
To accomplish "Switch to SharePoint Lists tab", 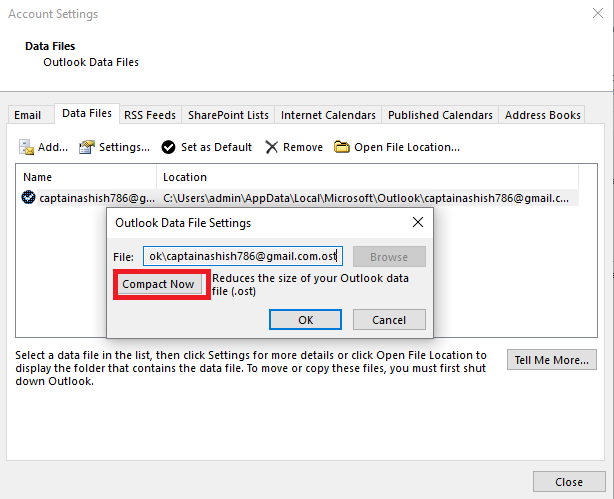I will [x=228, y=115].
